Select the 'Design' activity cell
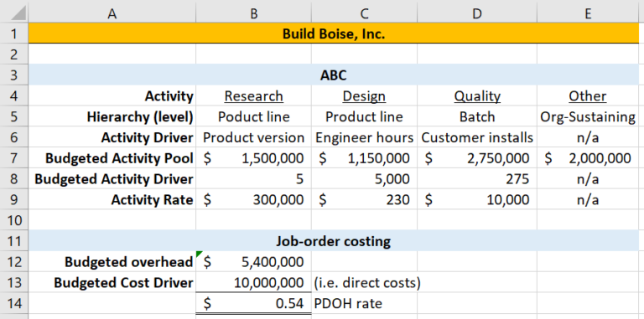Viewport: 644px width, 319px height. click(364, 96)
